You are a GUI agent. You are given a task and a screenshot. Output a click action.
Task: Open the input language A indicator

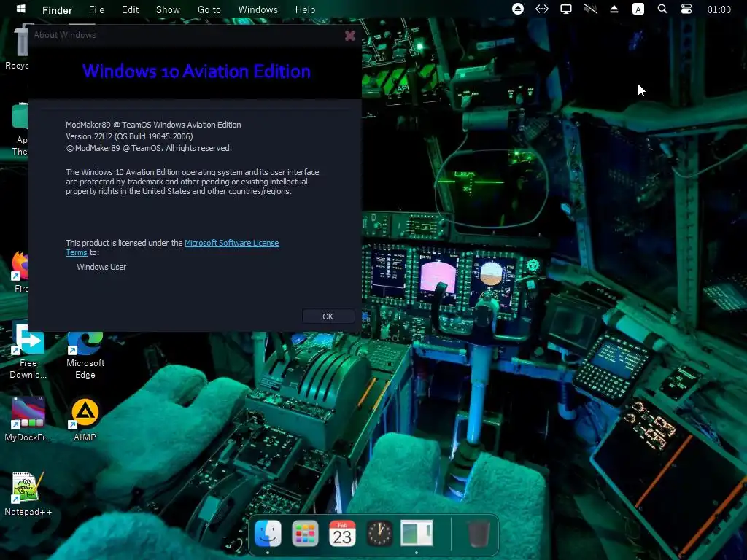coord(638,9)
